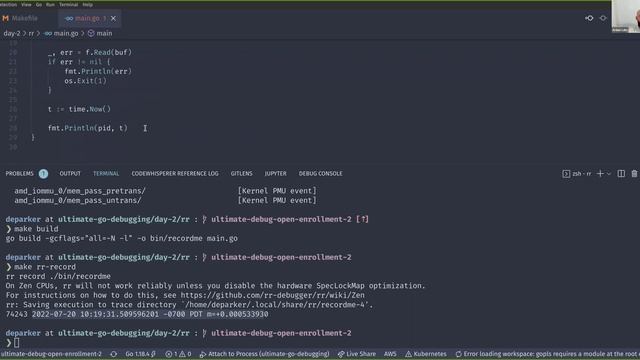
Task: Click the ultimate-debug-open-enrollment-2 branch in status bar
Action: click(x=51, y=354)
